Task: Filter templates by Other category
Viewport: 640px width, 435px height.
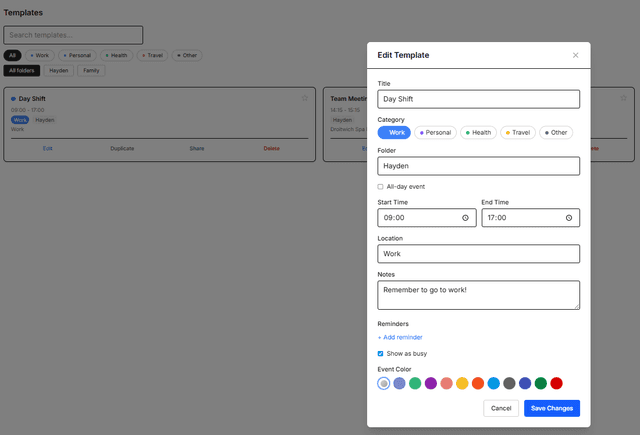Action: tap(187, 55)
